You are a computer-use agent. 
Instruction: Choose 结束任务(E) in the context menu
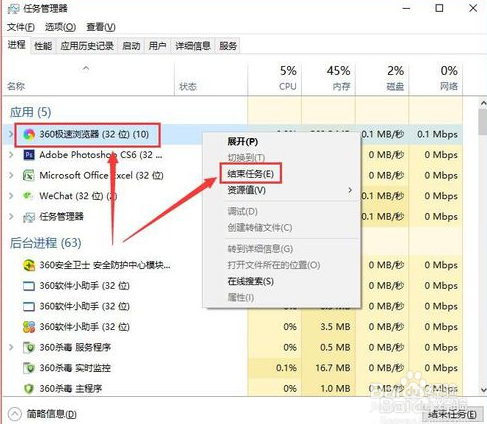click(282, 174)
